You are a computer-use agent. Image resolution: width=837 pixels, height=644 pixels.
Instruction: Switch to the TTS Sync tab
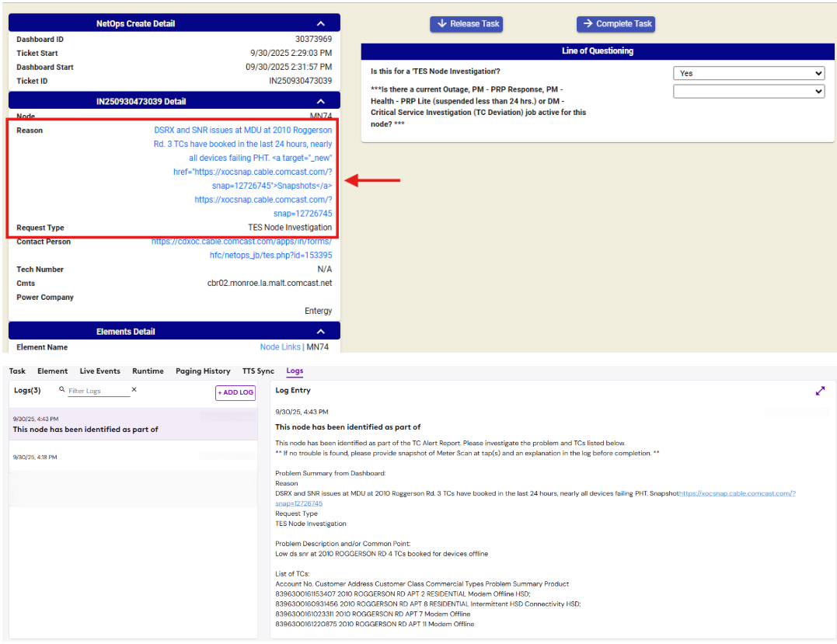coord(258,371)
